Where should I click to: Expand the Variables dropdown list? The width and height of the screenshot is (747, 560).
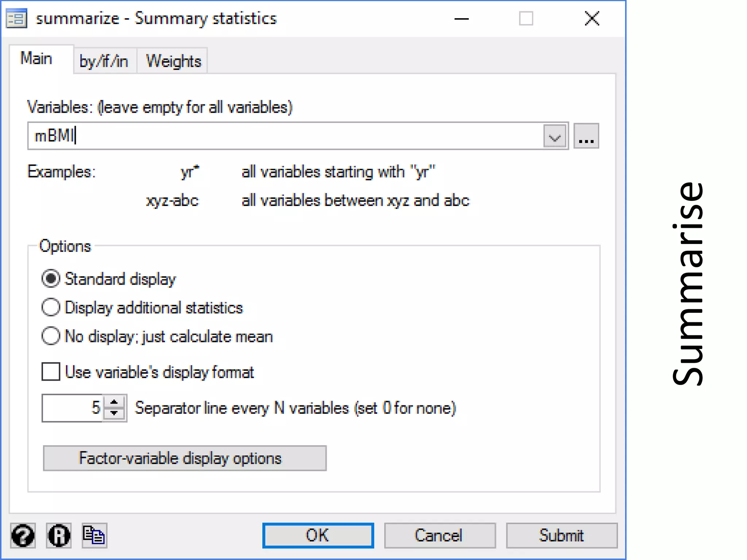(x=554, y=136)
